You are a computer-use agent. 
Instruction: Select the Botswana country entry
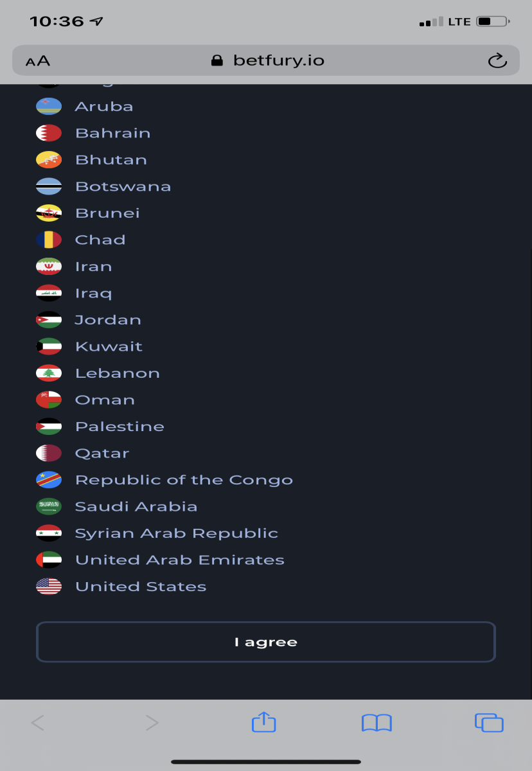pos(103,186)
